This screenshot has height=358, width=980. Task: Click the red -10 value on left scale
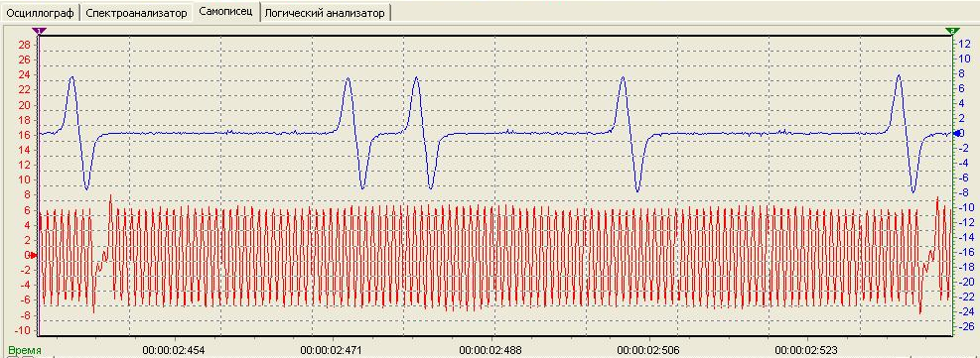[22, 330]
